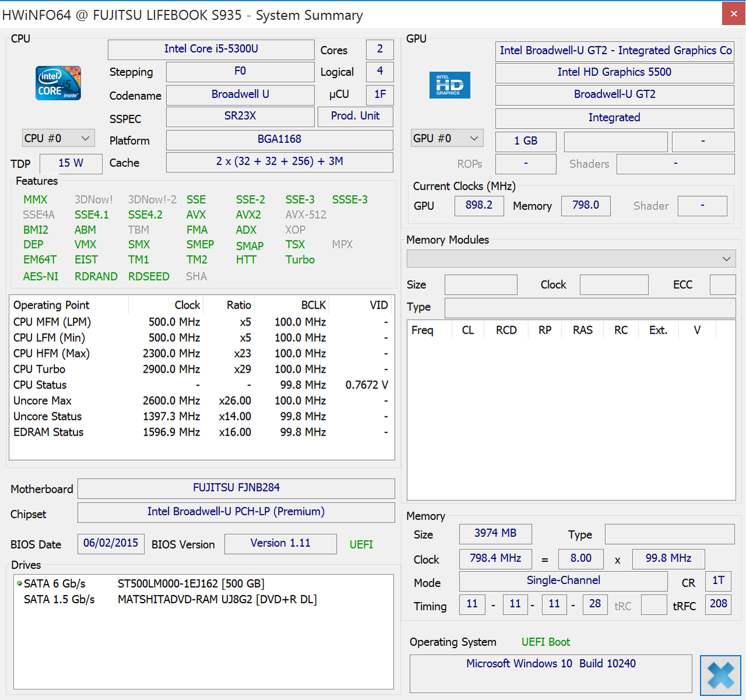This screenshot has width=746, height=700.
Task: Click the RCD column header
Action: coord(506,330)
